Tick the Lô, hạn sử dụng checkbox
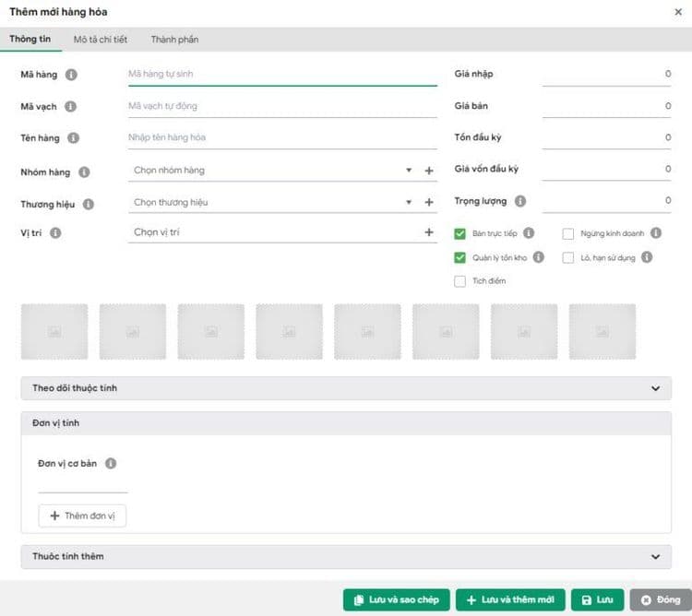Image resolution: width=692 pixels, height=616 pixels. [x=568, y=258]
